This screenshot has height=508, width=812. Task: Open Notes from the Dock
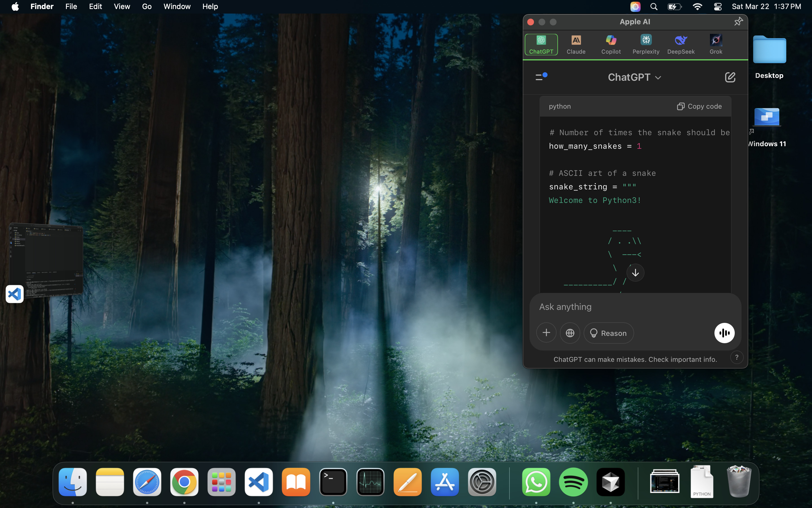coord(110,482)
